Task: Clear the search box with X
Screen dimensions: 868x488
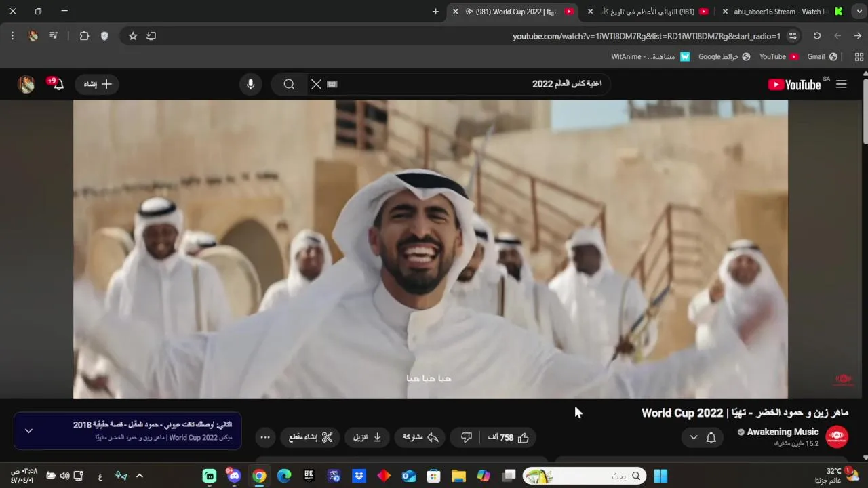Action: [316, 84]
